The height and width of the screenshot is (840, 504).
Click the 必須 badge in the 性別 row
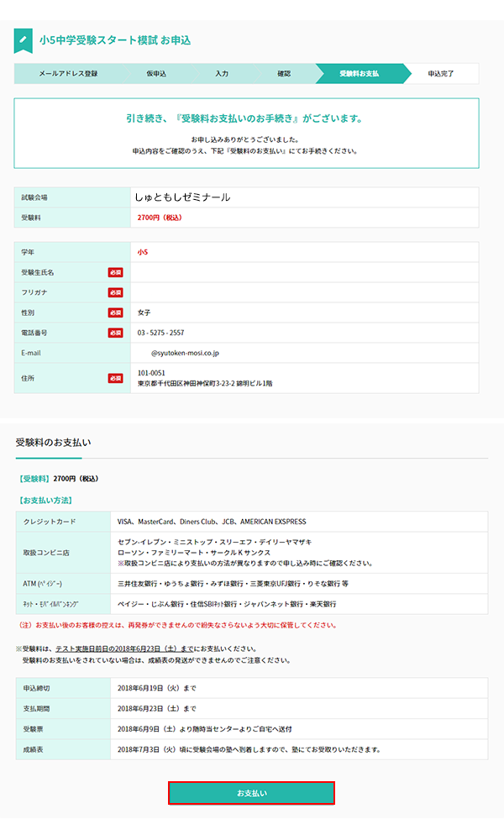click(x=115, y=312)
